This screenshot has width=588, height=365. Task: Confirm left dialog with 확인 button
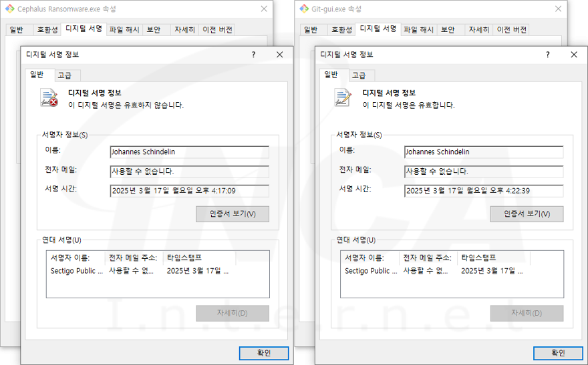264,353
